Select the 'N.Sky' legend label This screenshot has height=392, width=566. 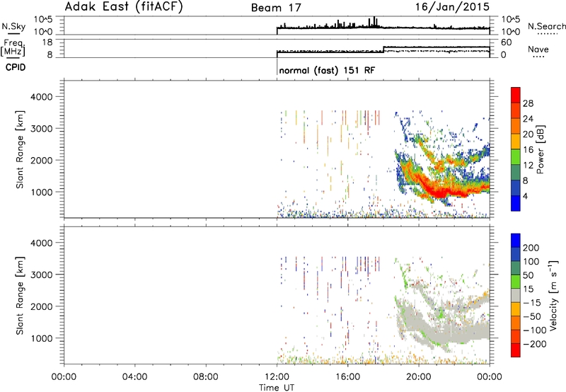click(13, 26)
